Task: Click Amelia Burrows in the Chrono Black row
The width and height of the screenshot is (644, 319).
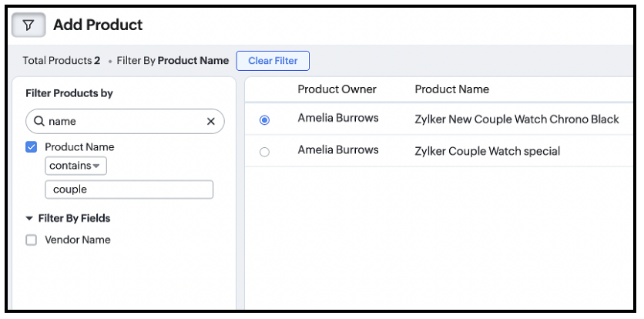Action: point(338,119)
